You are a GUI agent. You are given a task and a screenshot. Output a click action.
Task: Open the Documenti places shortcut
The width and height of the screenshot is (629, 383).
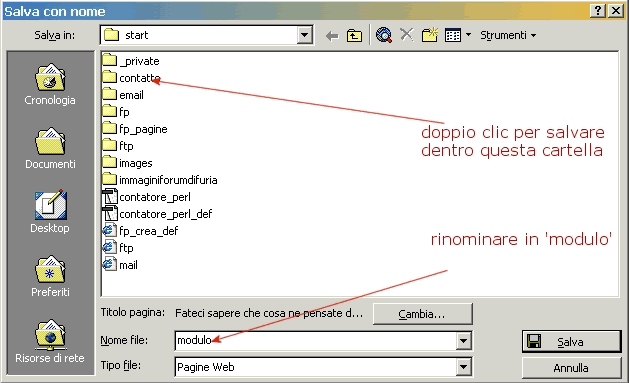point(50,148)
